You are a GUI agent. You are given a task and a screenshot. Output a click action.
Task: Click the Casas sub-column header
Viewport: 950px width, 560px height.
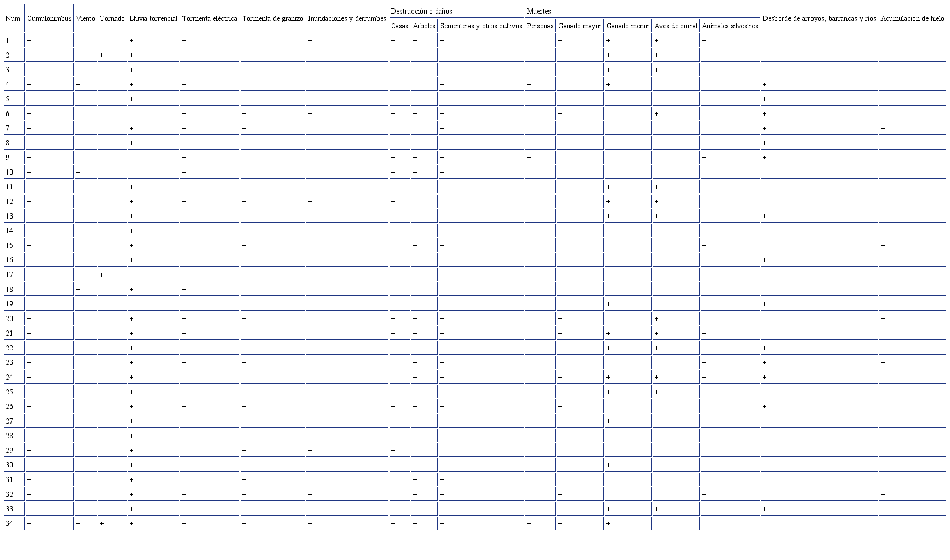pyautogui.click(x=399, y=26)
